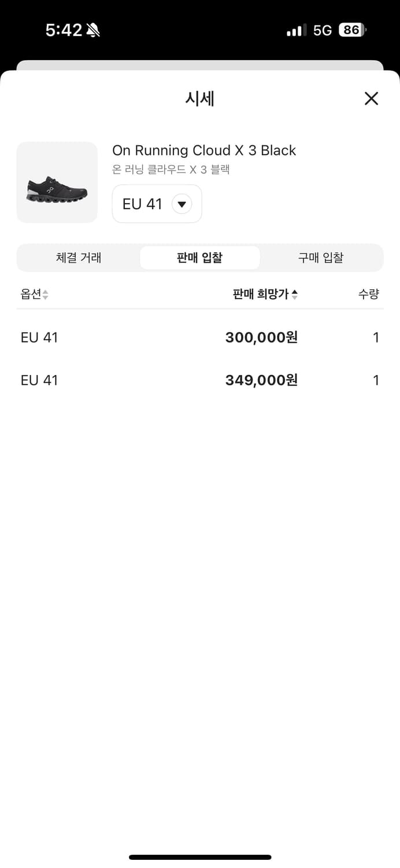Select the 판매 입찰 tab
The height and width of the screenshot is (868, 400).
(x=199, y=258)
